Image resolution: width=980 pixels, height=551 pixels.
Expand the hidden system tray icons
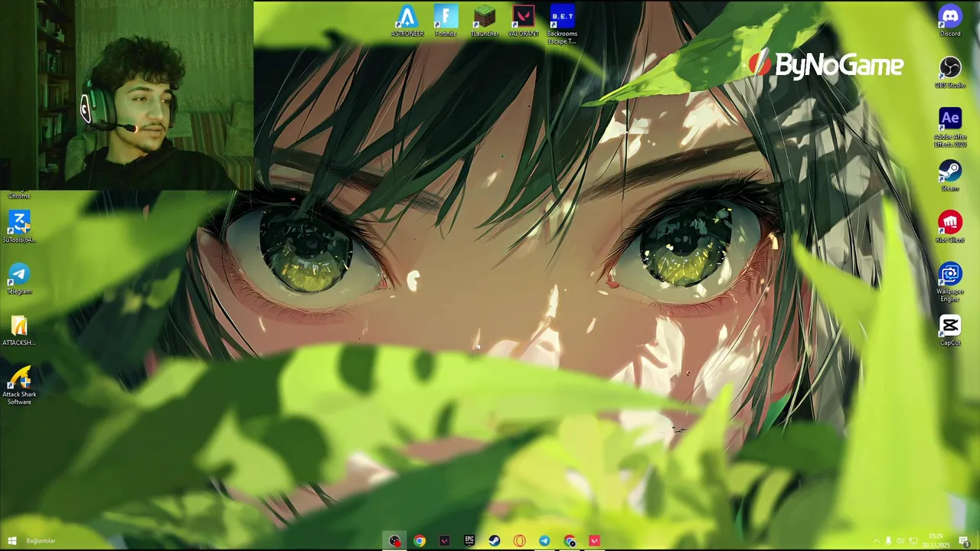pos(876,541)
